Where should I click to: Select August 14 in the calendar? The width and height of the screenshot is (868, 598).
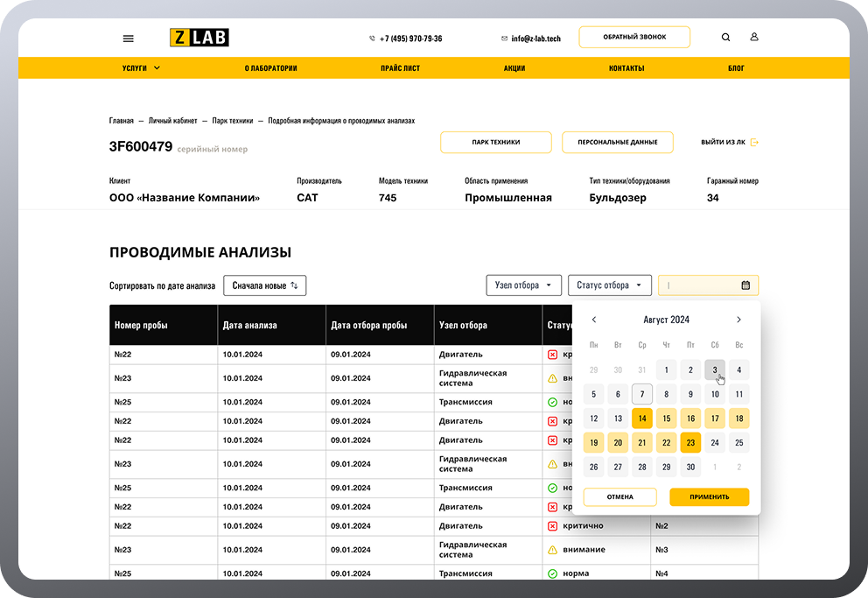click(642, 419)
